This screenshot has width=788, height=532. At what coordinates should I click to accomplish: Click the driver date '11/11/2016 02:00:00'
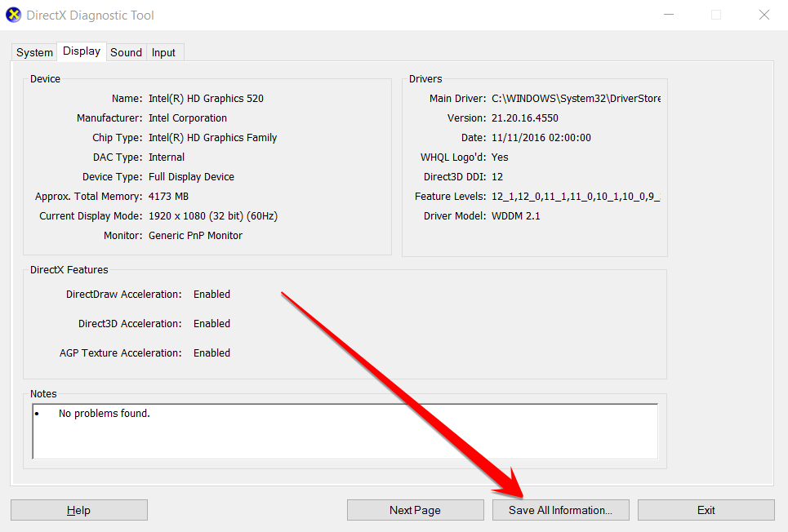(x=541, y=138)
